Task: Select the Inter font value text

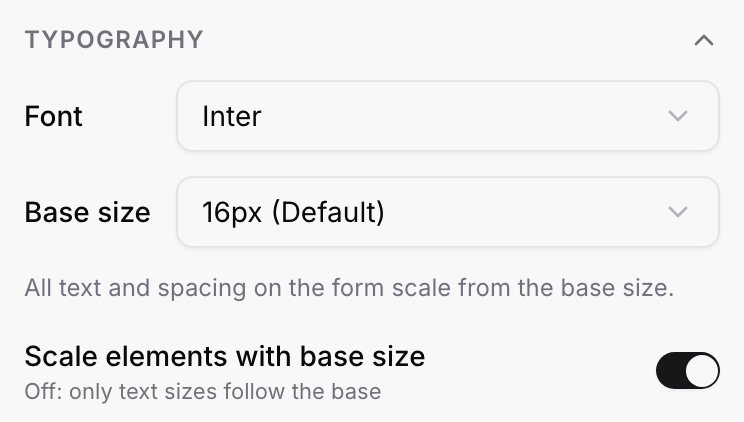Action: coord(232,116)
